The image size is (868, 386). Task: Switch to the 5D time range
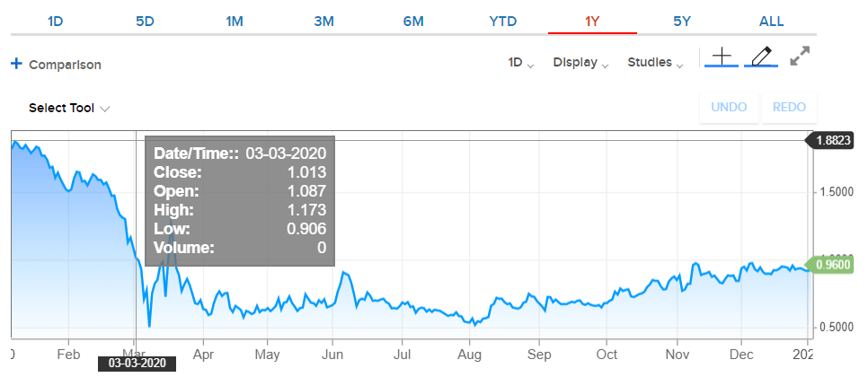(145, 22)
